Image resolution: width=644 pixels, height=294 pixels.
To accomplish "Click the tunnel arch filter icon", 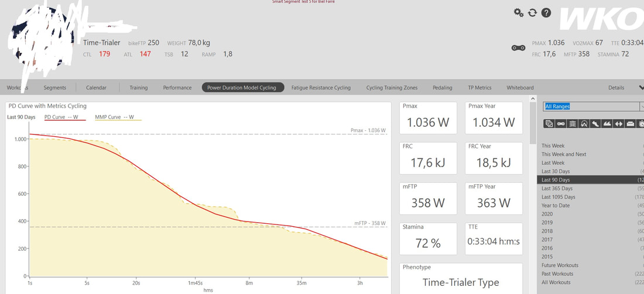I will 584,123.
